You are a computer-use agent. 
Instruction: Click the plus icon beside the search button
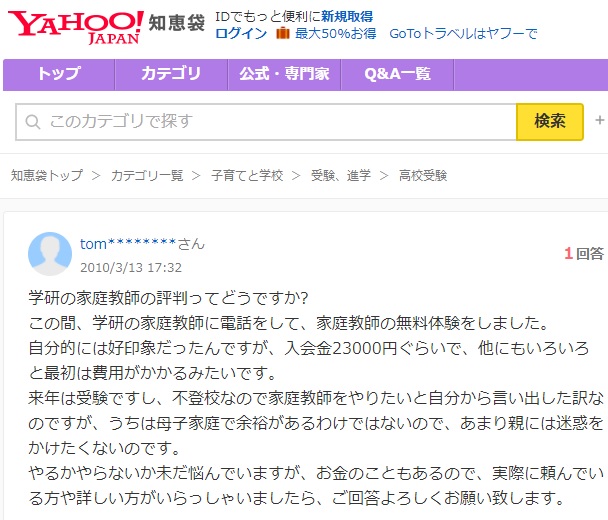[x=599, y=120]
